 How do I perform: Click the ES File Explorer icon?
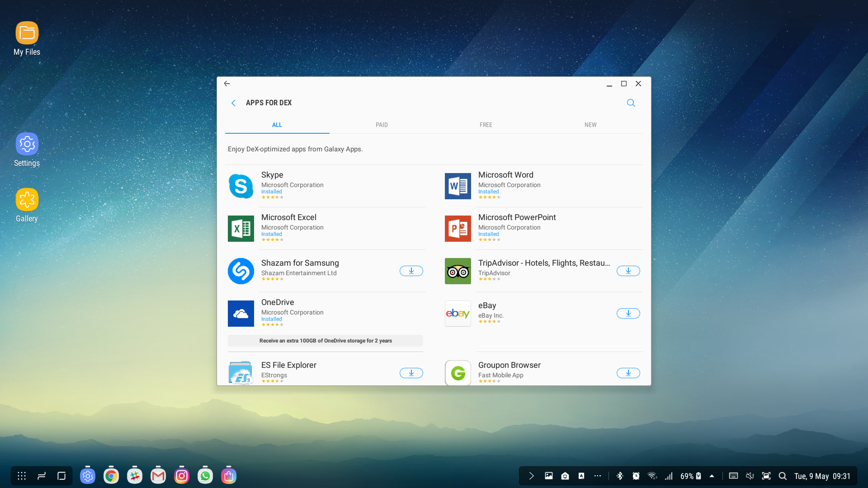pyautogui.click(x=241, y=373)
